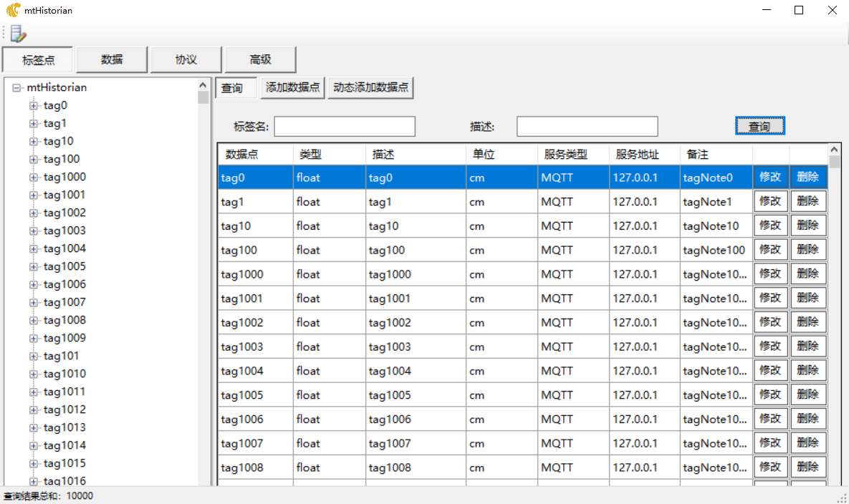Expand the tag1000 tree node
Viewport: 849px width, 504px height.
(x=33, y=178)
